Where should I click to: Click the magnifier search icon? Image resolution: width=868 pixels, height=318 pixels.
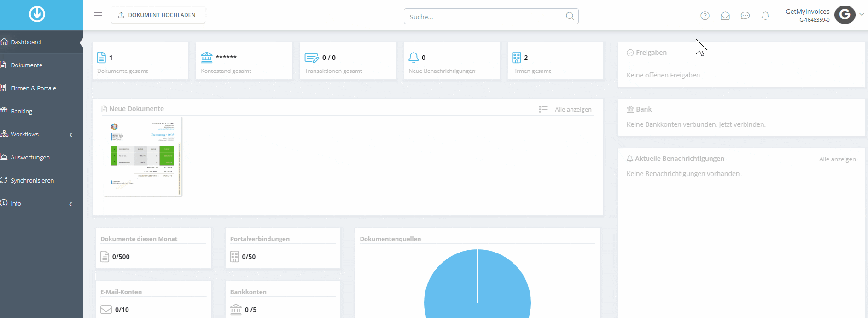click(x=570, y=17)
